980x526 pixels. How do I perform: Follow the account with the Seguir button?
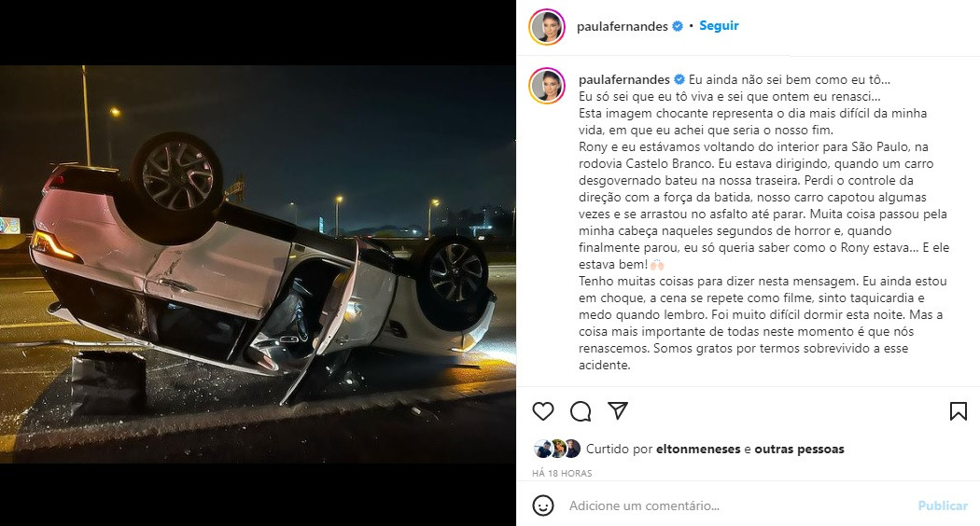719,25
